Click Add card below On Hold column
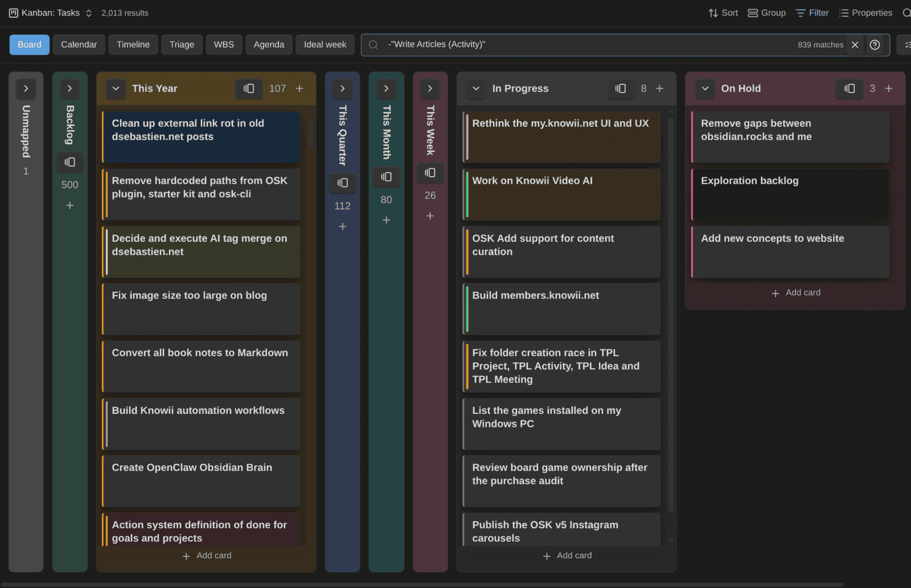 coord(796,293)
